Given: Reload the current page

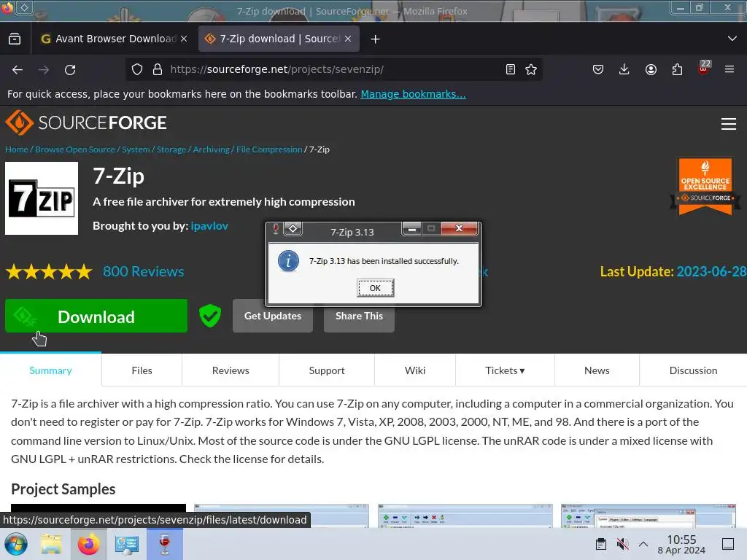Looking at the screenshot, I should click(70, 70).
